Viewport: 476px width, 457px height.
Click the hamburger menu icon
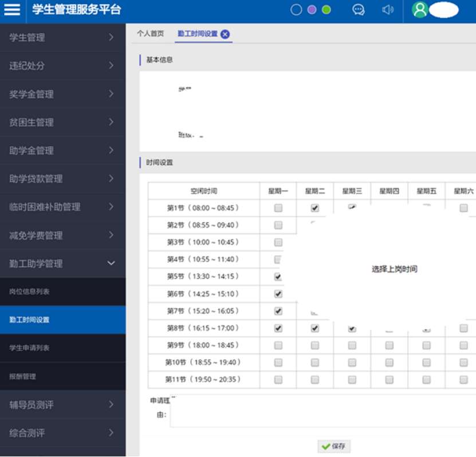12,10
